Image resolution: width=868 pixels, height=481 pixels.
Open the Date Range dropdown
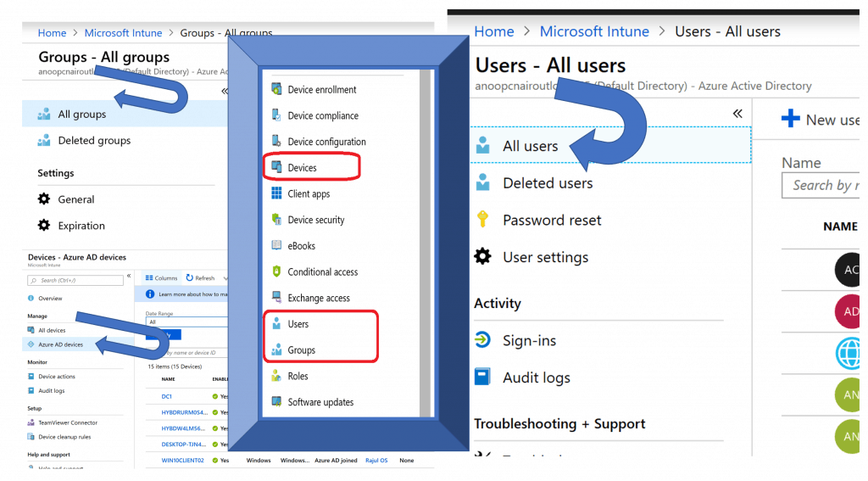click(186, 322)
